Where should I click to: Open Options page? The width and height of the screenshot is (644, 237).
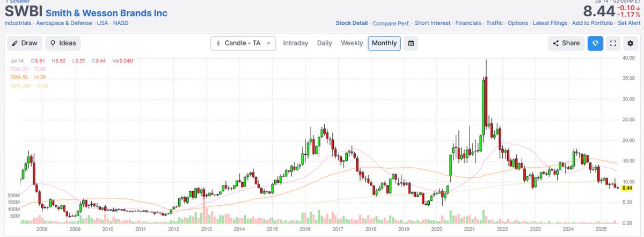[518, 23]
